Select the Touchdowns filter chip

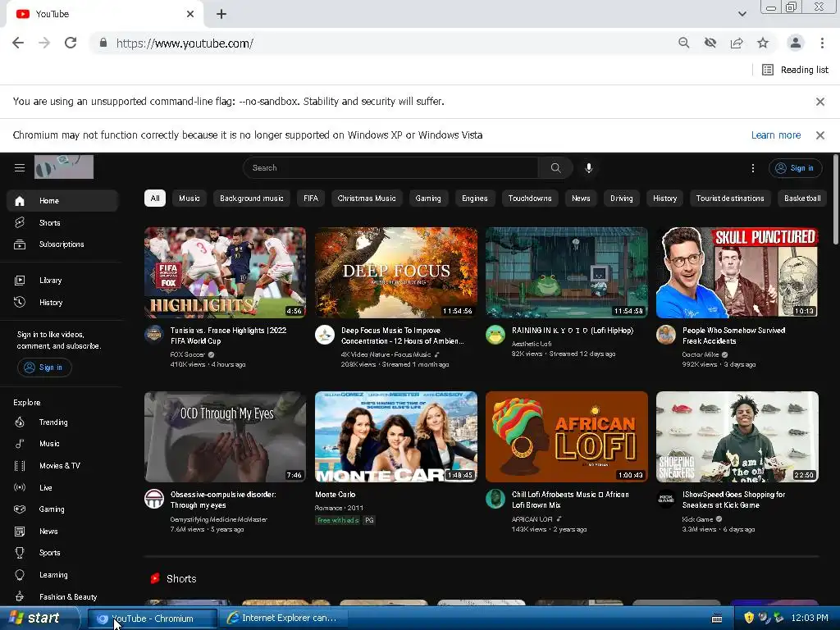point(530,199)
